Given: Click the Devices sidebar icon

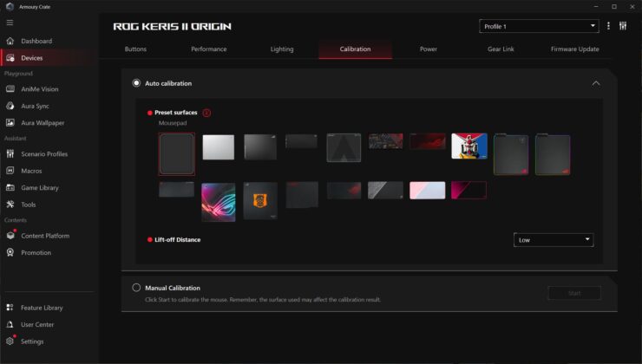Looking at the screenshot, I should click(10, 58).
